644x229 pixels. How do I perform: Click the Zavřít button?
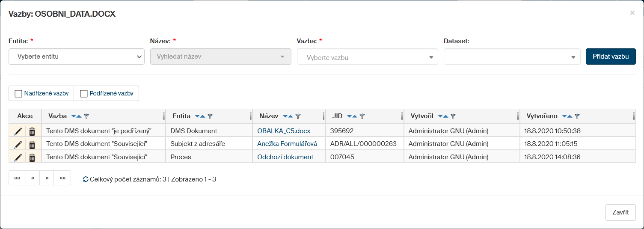(x=620, y=213)
